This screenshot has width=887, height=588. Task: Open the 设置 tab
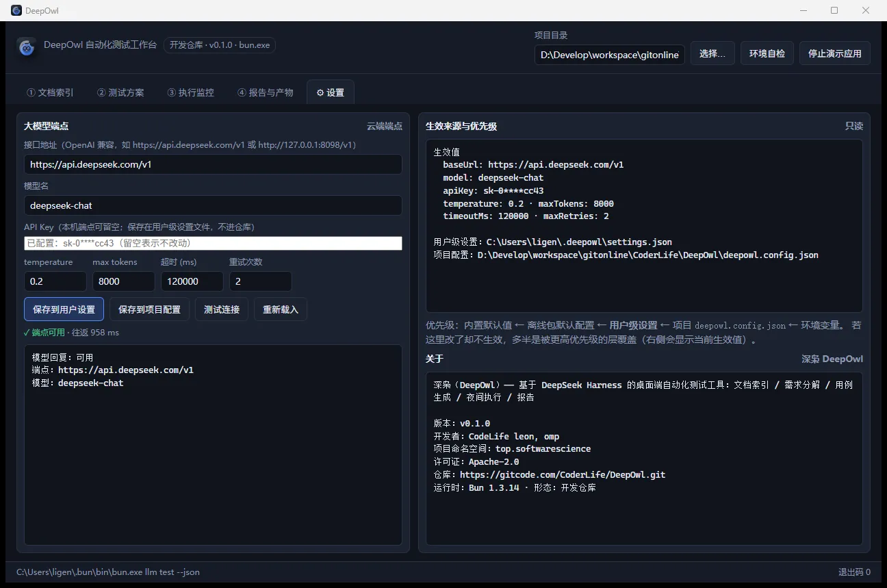pyautogui.click(x=331, y=92)
